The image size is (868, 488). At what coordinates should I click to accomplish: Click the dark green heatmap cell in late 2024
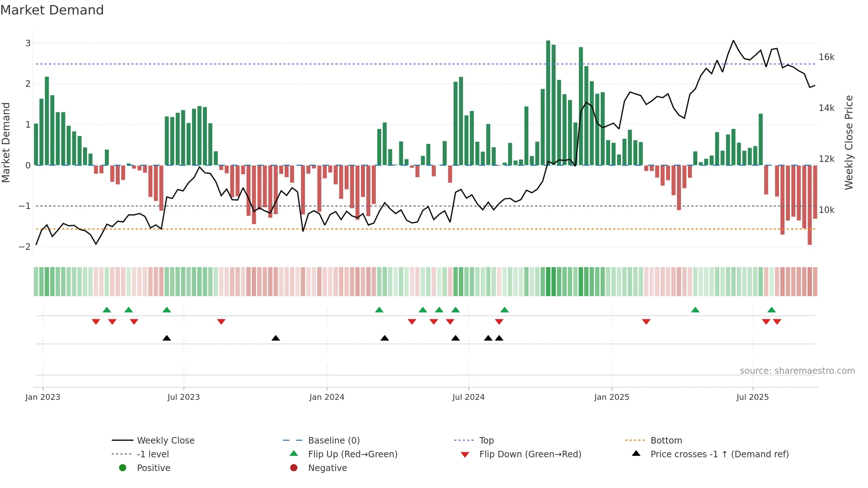pos(548,282)
